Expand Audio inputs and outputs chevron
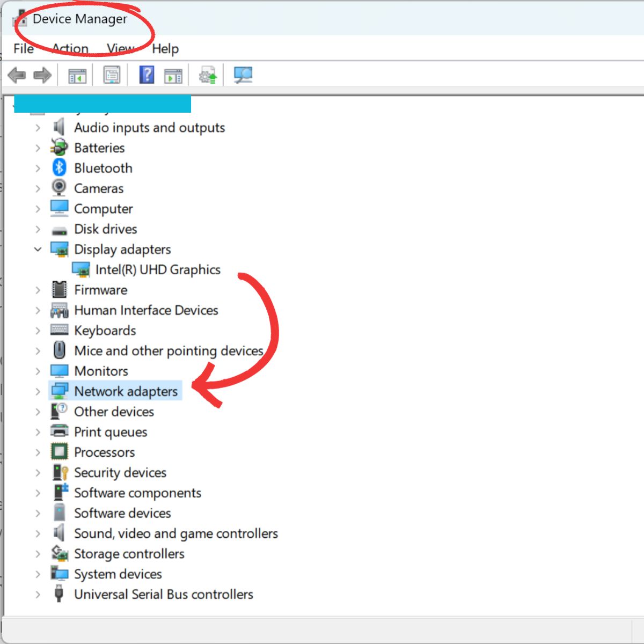This screenshot has height=644, width=644. 38,128
